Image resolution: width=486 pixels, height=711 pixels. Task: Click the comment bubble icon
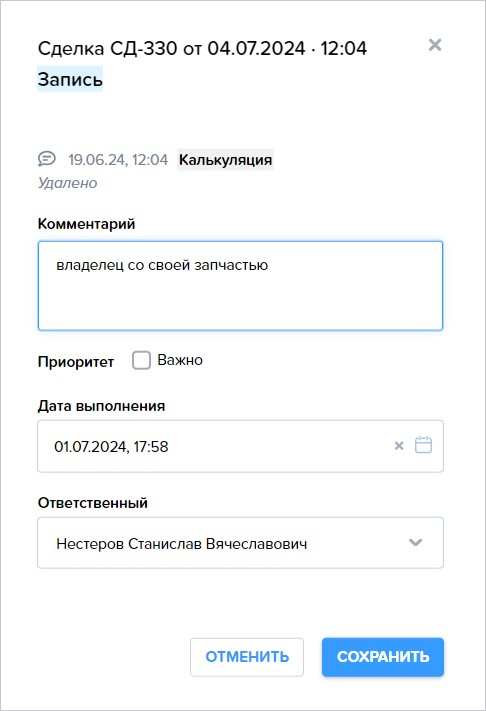(47, 159)
